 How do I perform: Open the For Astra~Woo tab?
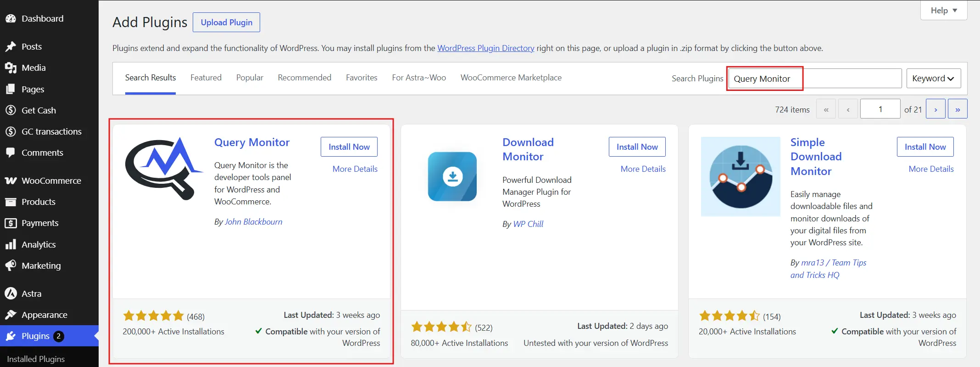(x=419, y=78)
